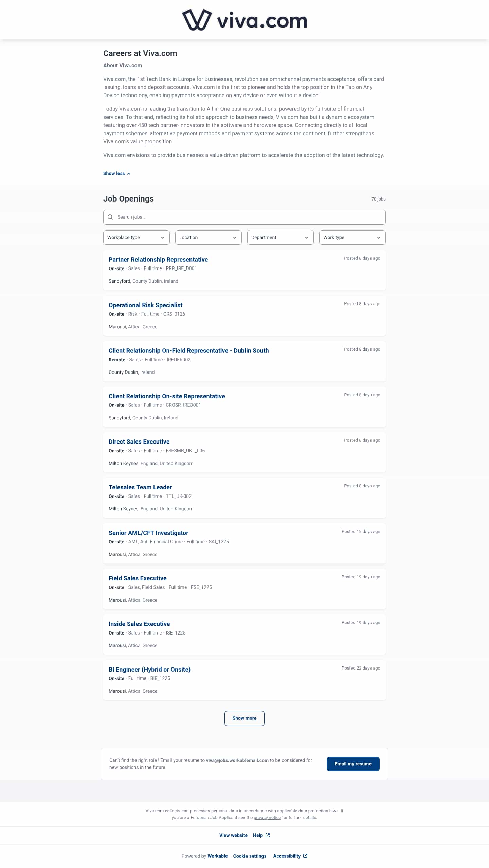Click the Show more button
This screenshot has height=868, width=489.
pyautogui.click(x=244, y=718)
